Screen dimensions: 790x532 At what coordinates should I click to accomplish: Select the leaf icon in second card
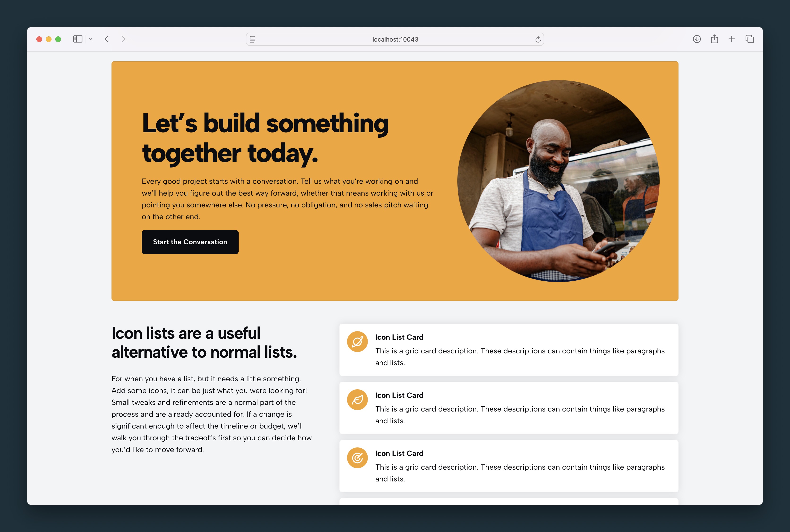coord(357,400)
